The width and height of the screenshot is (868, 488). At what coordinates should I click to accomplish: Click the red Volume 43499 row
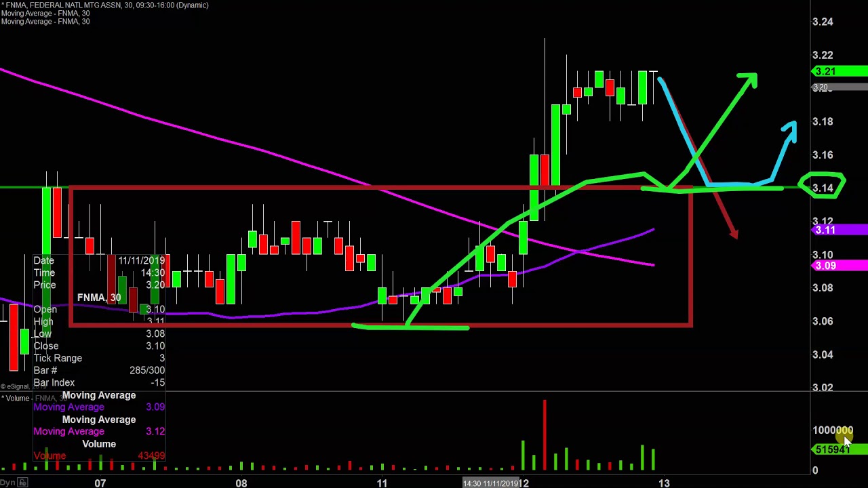pos(99,456)
